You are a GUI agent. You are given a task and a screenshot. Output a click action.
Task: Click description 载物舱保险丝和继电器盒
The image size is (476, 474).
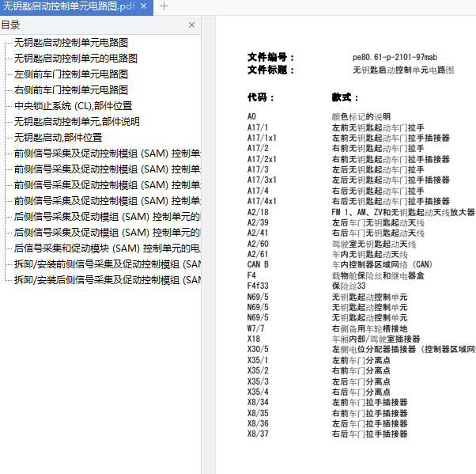click(378, 275)
